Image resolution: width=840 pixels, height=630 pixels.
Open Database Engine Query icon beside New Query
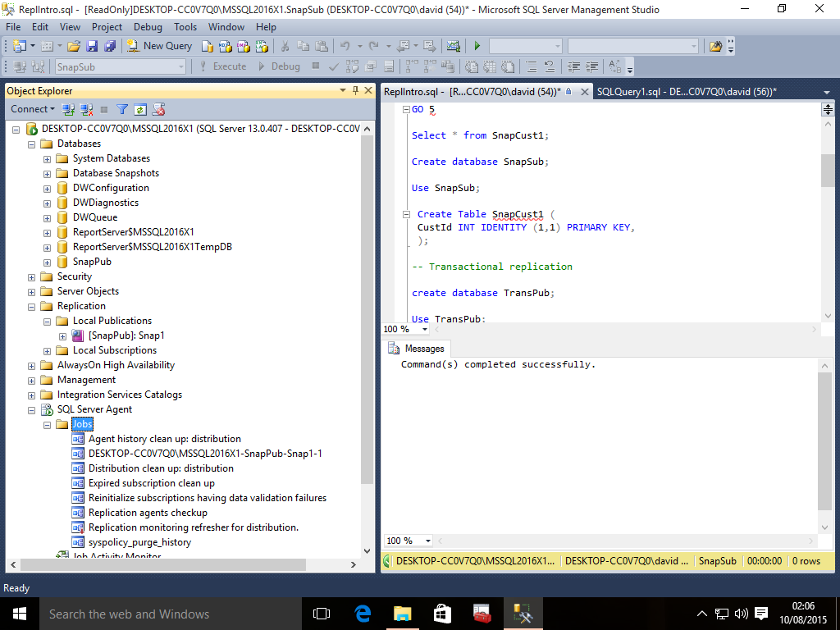click(207, 46)
